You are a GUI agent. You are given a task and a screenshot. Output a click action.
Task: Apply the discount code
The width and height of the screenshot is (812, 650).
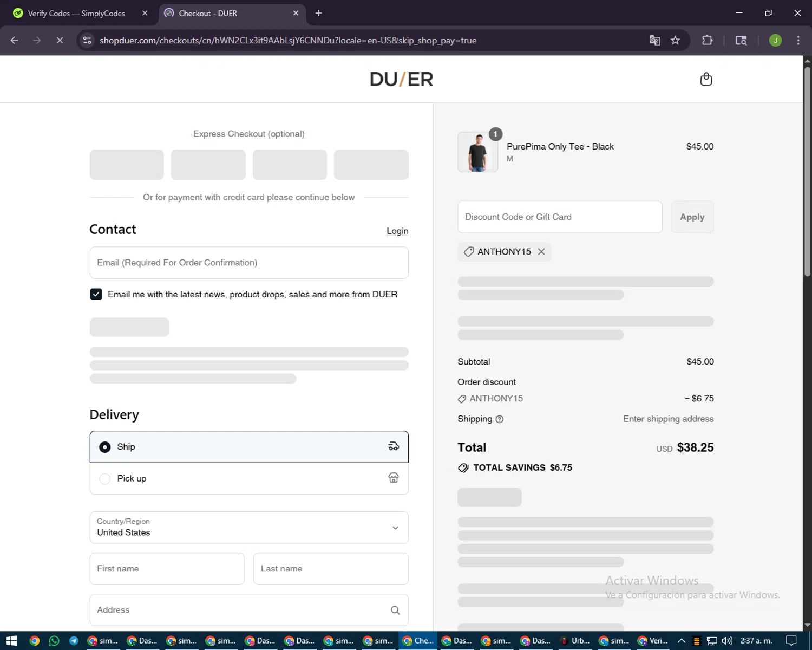tap(692, 217)
